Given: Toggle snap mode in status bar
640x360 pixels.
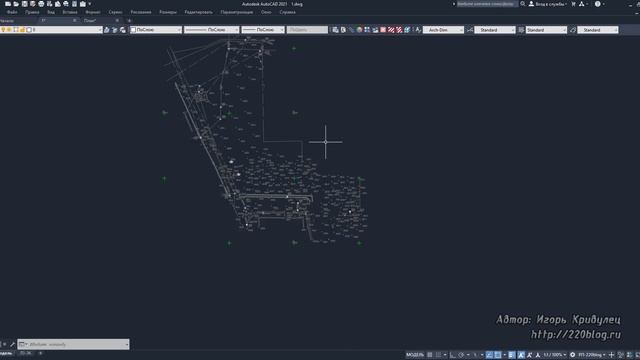Looking at the screenshot, I should click(x=438, y=355).
